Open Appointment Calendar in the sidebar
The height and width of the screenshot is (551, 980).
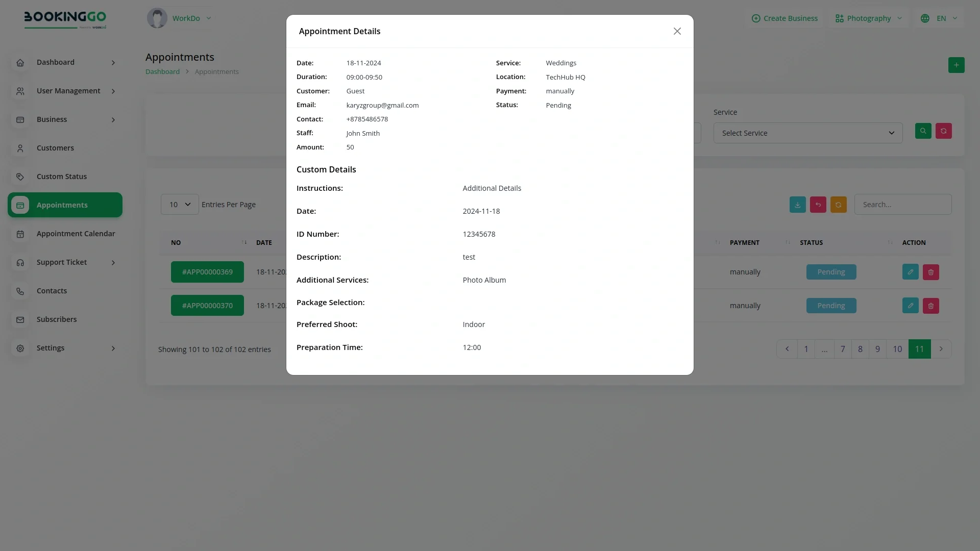coord(76,234)
